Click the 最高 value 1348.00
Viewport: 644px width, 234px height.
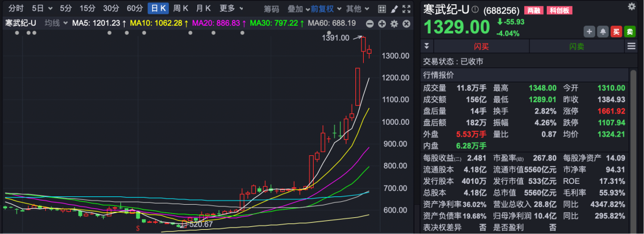(542, 88)
